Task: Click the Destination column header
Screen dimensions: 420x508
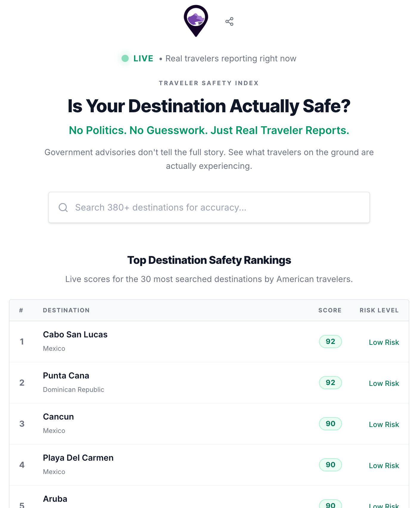Action: pyautogui.click(x=66, y=310)
